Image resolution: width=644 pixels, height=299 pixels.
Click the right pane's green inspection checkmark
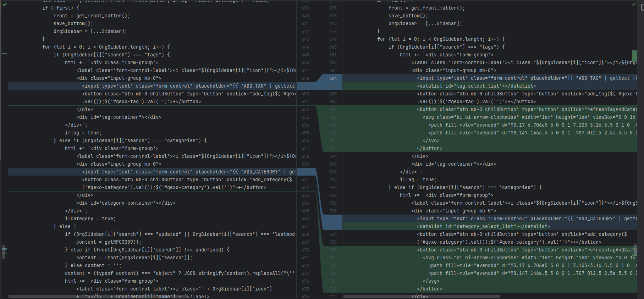634,4
